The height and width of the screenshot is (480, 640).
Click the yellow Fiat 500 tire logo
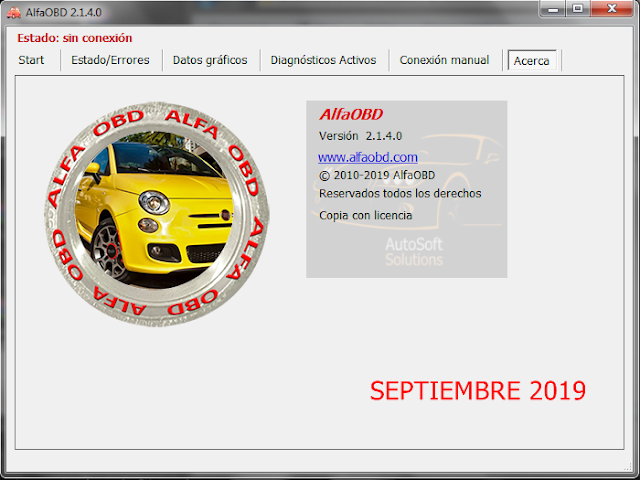157,213
